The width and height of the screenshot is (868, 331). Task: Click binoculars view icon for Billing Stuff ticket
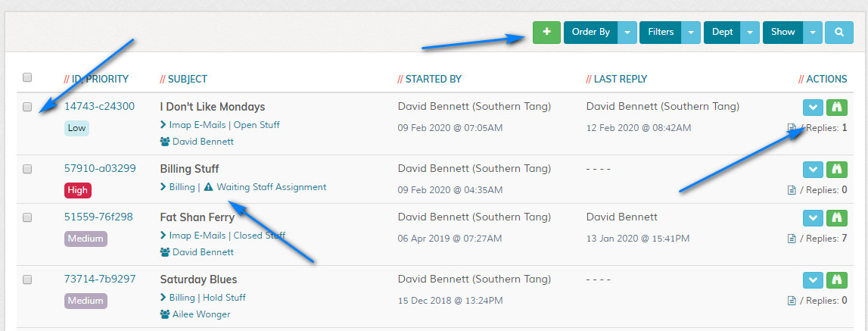(x=836, y=170)
